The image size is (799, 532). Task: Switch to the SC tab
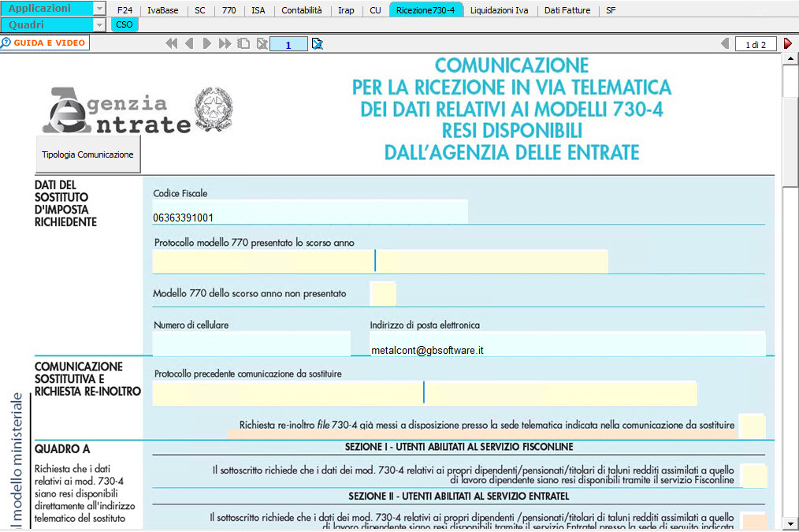point(200,10)
